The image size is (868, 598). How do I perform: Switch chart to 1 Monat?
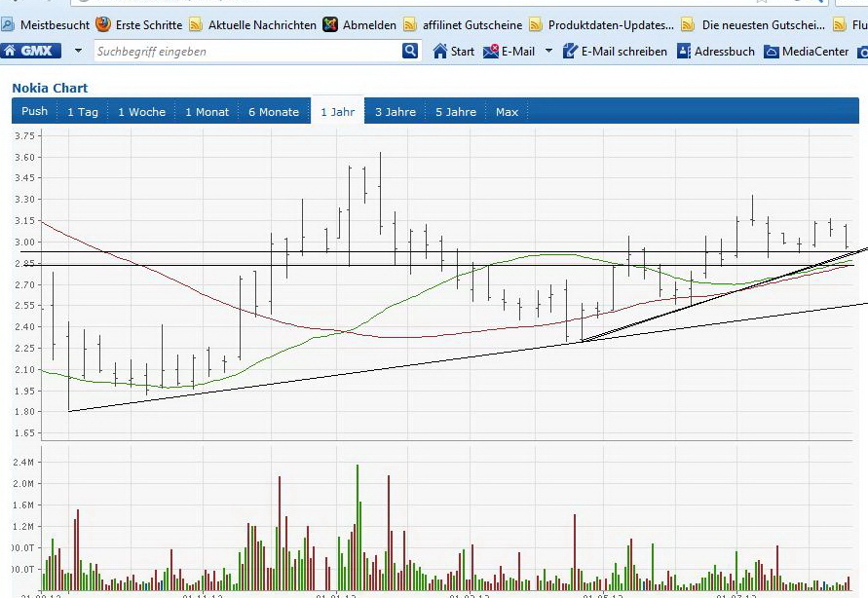[208, 112]
